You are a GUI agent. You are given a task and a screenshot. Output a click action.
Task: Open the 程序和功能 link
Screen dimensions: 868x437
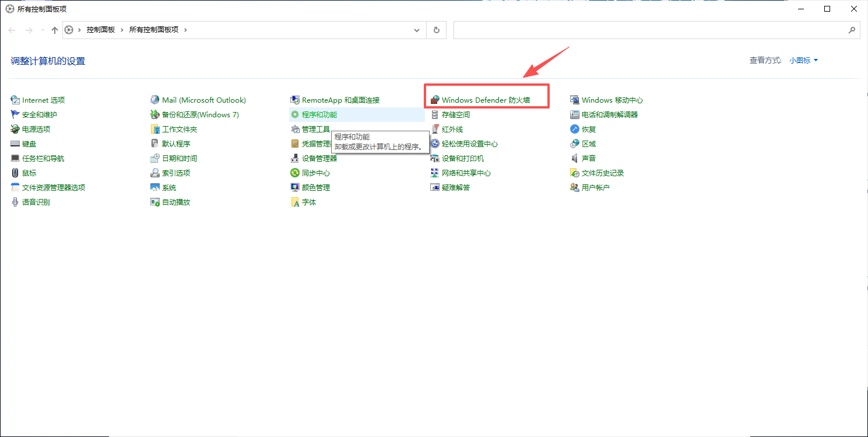(319, 114)
